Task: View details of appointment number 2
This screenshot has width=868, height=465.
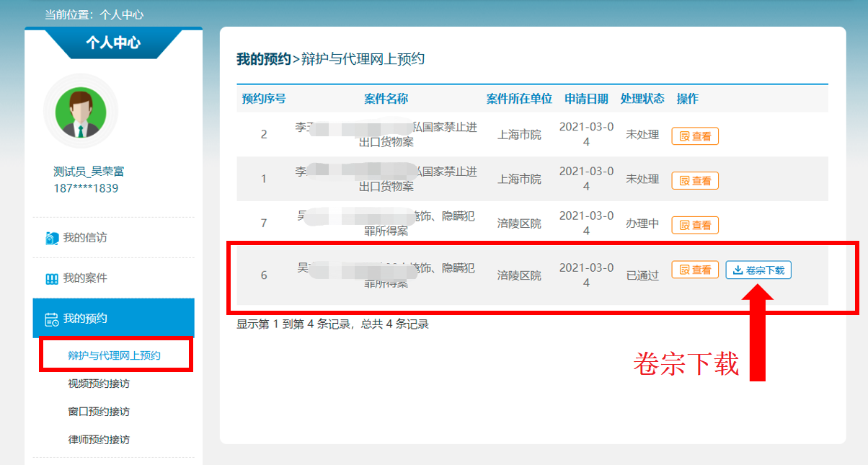Action: tap(695, 136)
